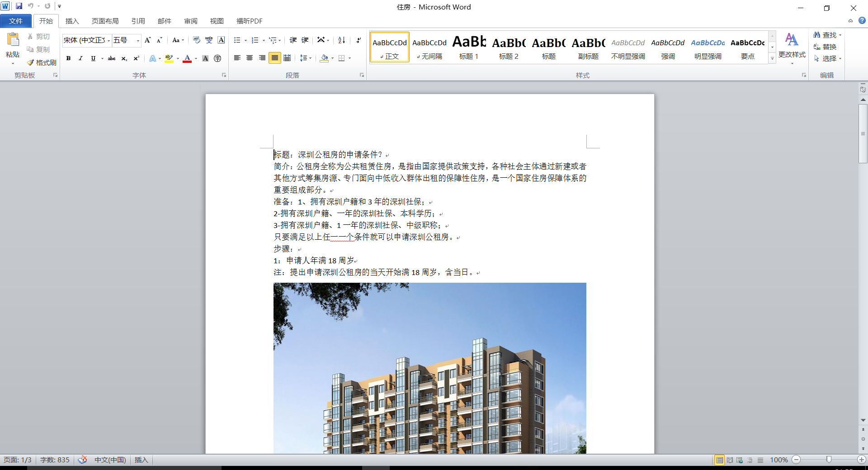Click the Enclose Characters circle icon
The image size is (868, 470).
click(217, 58)
